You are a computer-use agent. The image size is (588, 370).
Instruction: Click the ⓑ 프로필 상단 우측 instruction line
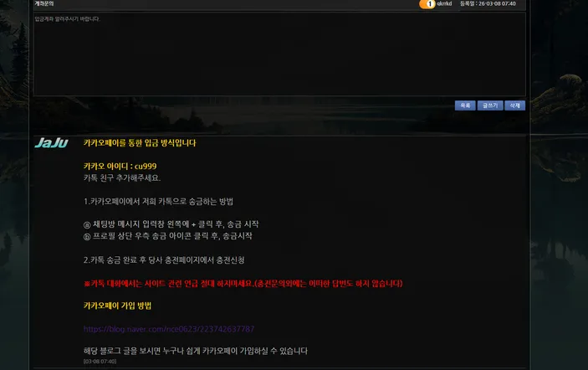click(x=167, y=236)
